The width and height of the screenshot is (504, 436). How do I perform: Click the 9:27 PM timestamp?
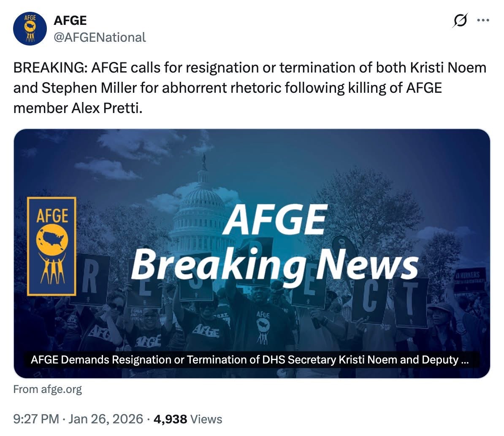(36, 419)
